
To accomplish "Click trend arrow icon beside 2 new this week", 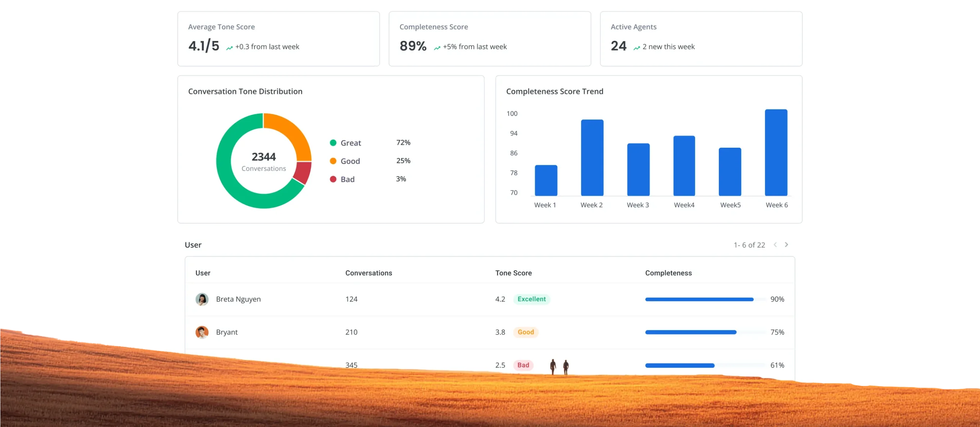I will click(x=637, y=48).
